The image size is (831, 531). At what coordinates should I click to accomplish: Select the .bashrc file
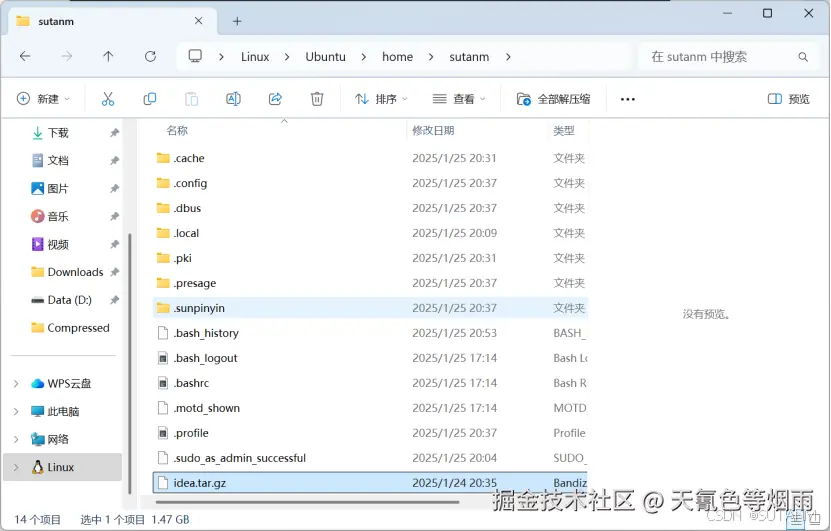[x=370, y=383]
